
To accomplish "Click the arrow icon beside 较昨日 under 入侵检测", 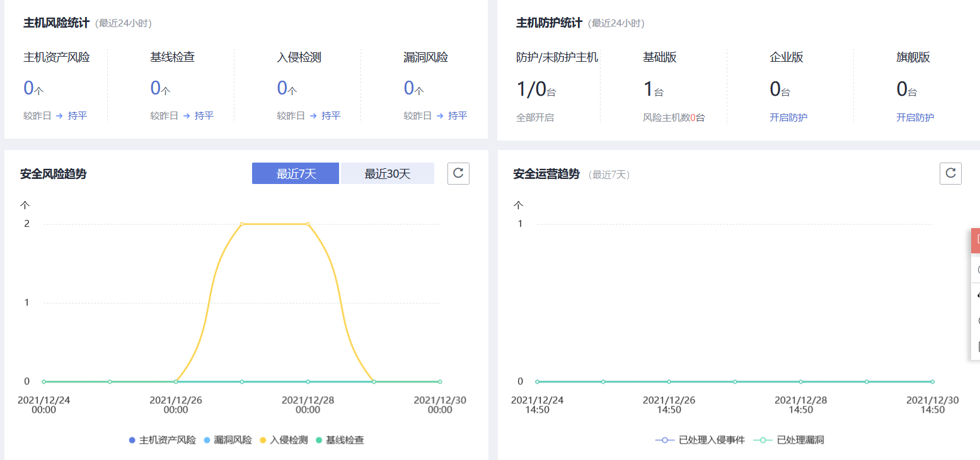I will 313,116.
